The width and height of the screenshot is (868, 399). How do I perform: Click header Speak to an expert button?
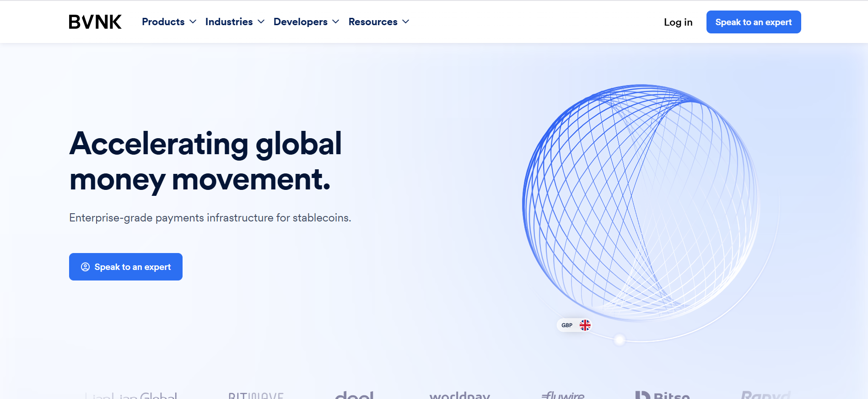tap(754, 22)
